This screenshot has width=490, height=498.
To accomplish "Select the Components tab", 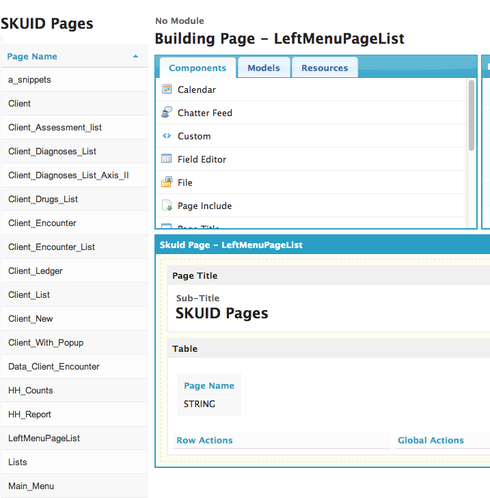I will pyautogui.click(x=198, y=68).
